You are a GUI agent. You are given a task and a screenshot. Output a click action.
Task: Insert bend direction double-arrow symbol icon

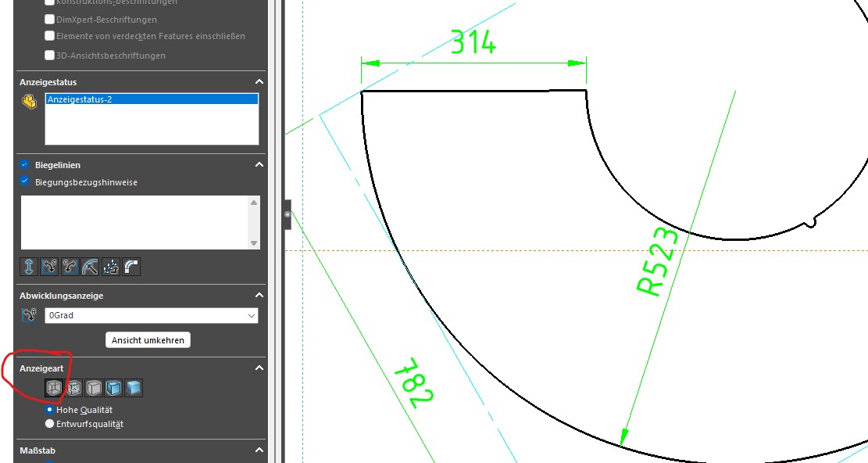coord(29,267)
